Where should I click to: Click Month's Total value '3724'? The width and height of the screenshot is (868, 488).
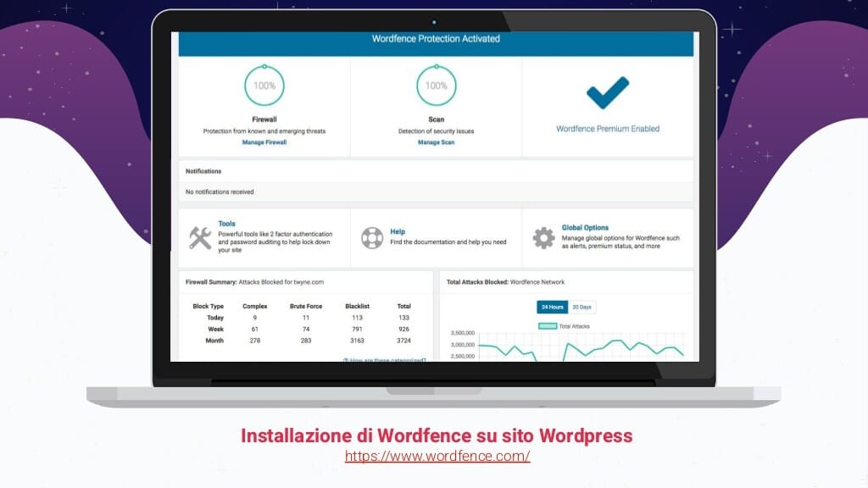point(403,341)
